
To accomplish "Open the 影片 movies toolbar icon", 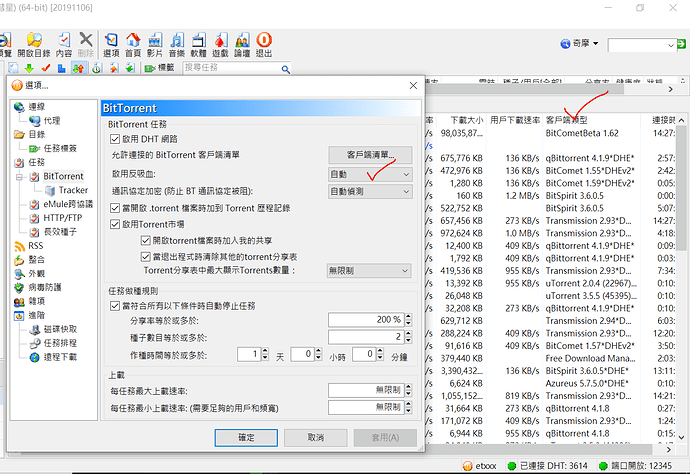I will pos(155,45).
